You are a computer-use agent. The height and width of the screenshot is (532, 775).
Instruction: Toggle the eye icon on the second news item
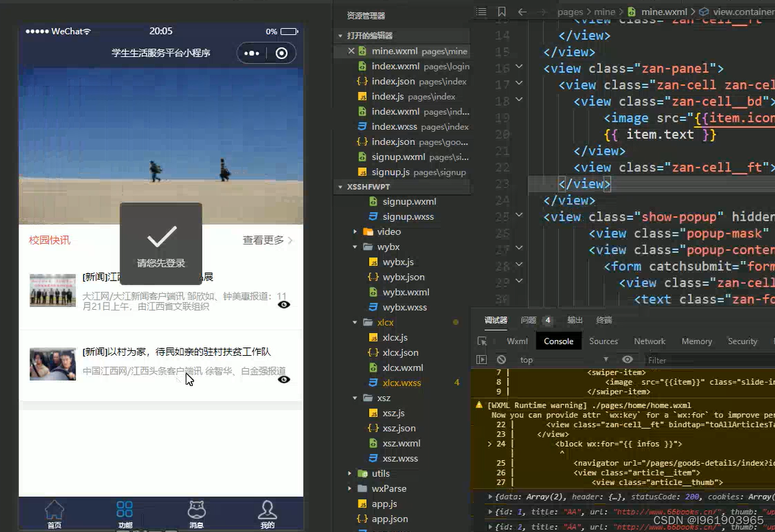pyautogui.click(x=284, y=379)
